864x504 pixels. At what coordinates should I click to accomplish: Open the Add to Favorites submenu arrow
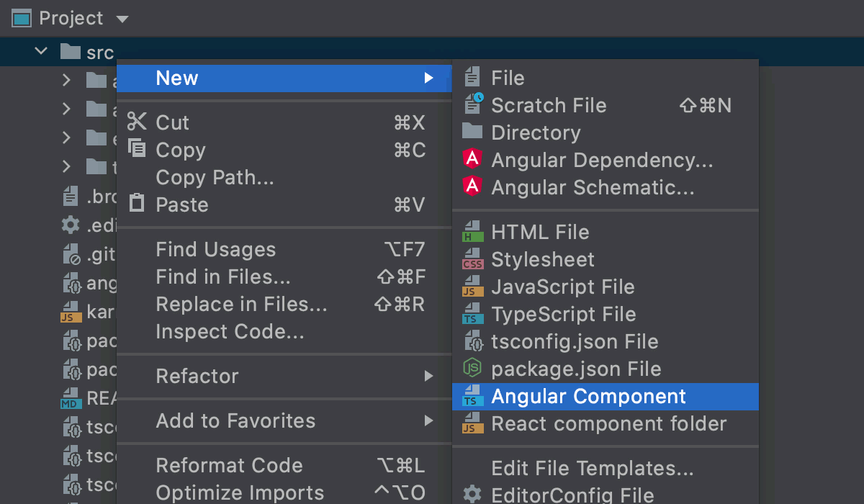click(x=429, y=420)
